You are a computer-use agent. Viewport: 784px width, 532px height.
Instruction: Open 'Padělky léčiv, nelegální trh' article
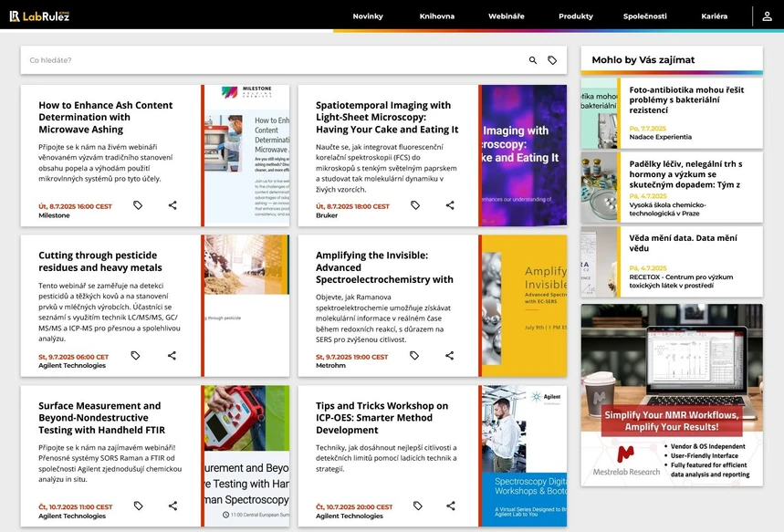(686, 174)
